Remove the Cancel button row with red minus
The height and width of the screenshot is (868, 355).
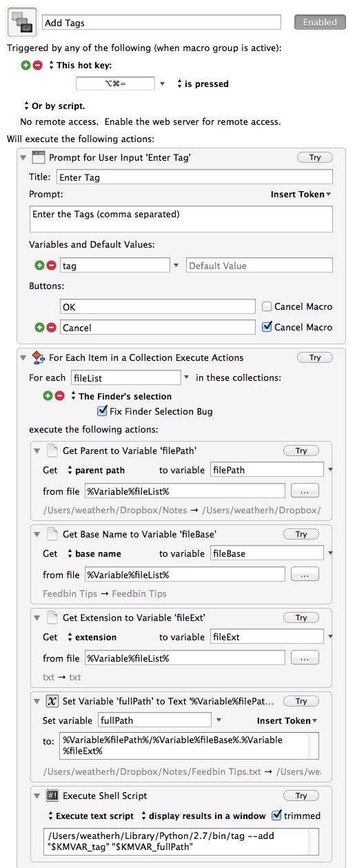coord(51,328)
